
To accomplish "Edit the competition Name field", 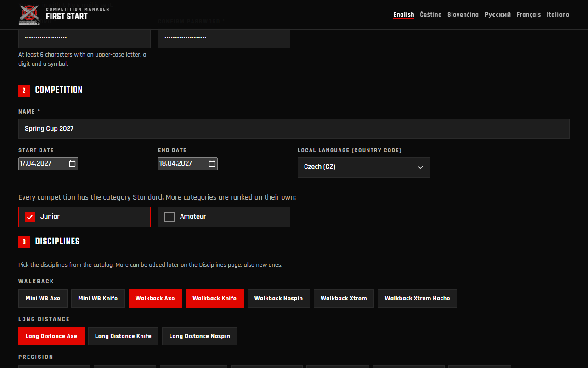I will pyautogui.click(x=294, y=129).
